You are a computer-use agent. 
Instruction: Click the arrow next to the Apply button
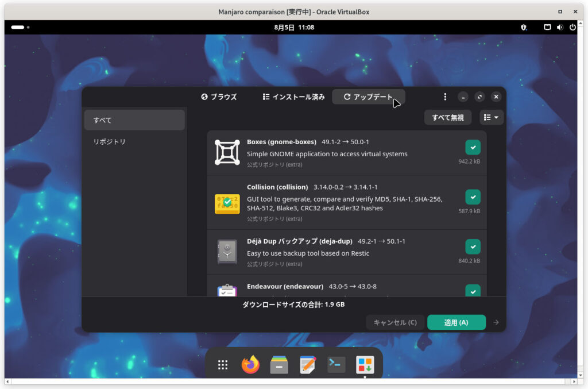496,322
